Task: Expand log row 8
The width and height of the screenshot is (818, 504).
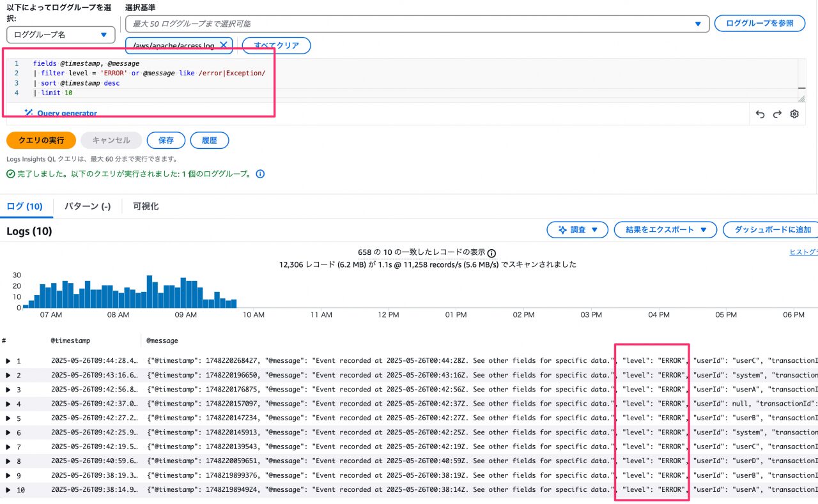Action: click(x=8, y=461)
